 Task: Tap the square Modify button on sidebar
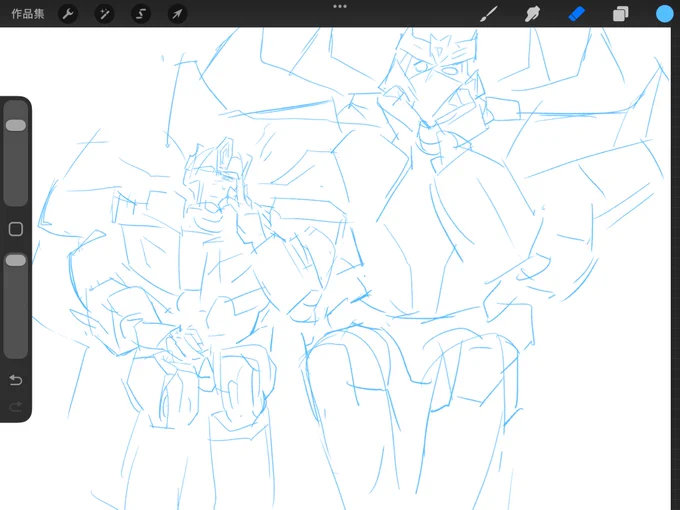tap(16, 229)
